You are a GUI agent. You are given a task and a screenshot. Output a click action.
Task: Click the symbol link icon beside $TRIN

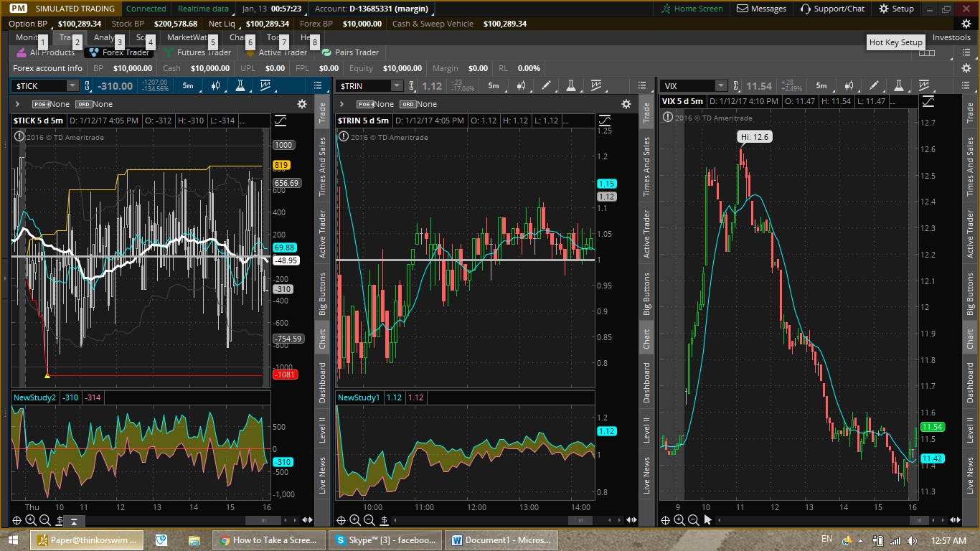click(412, 86)
